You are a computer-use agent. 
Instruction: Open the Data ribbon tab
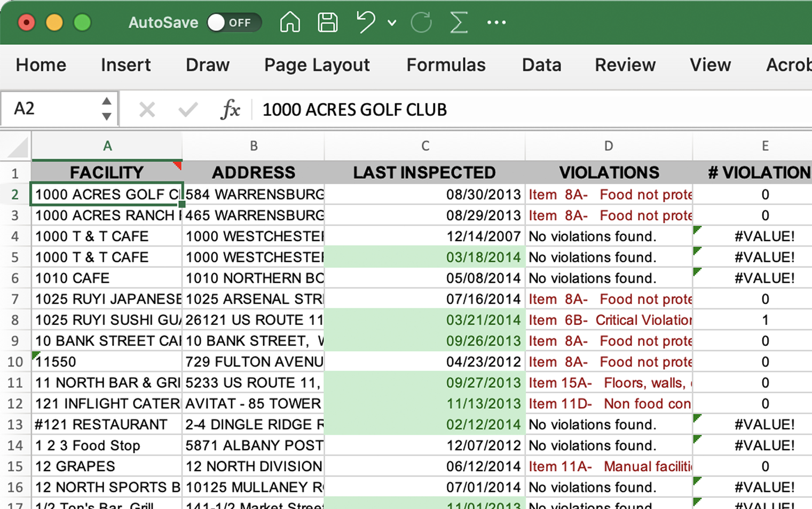pos(541,65)
